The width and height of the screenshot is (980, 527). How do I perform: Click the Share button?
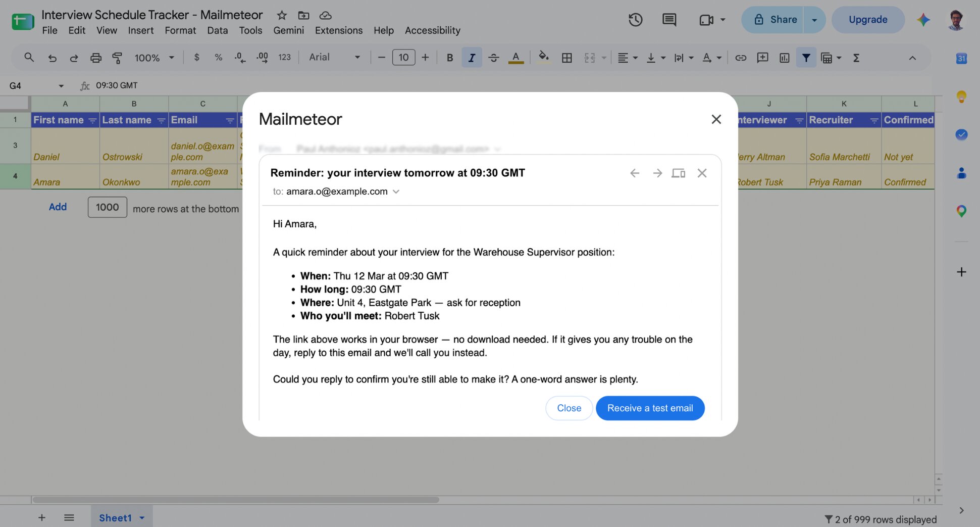point(772,20)
